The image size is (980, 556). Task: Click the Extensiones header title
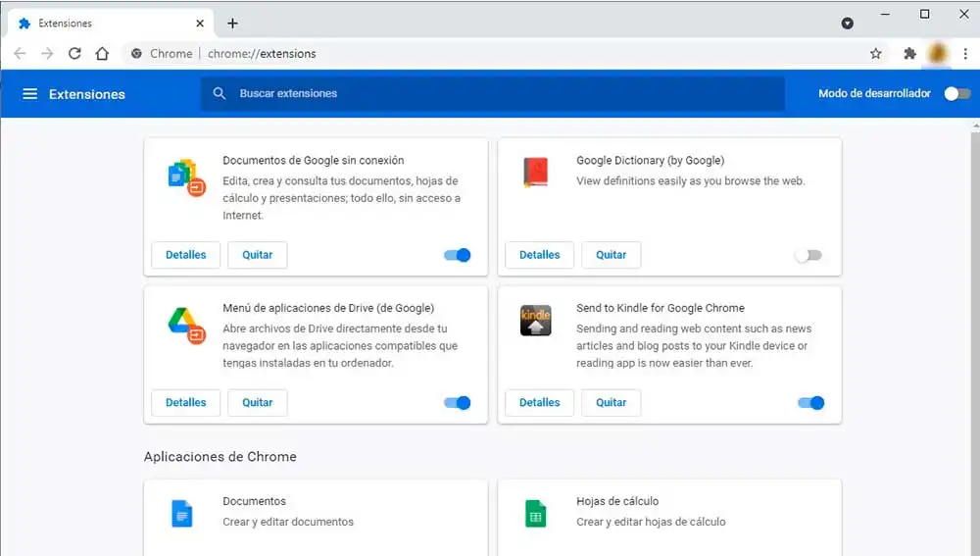click(x=87, y=94)
